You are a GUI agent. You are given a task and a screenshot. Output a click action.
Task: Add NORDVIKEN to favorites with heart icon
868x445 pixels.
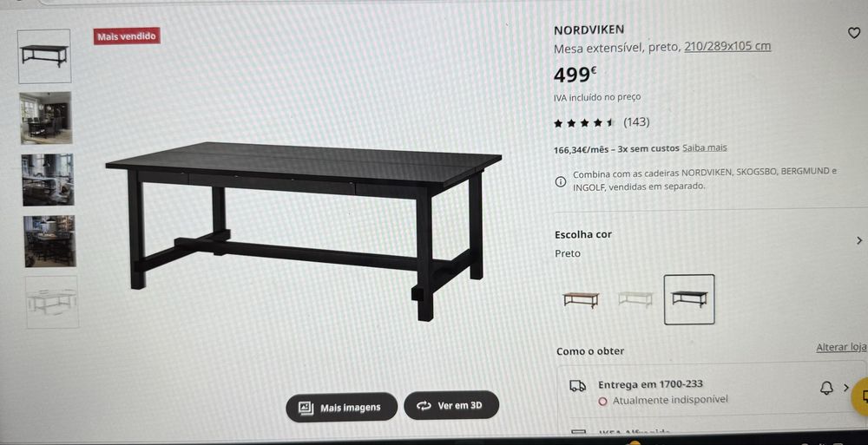click(x=853, y=33)
